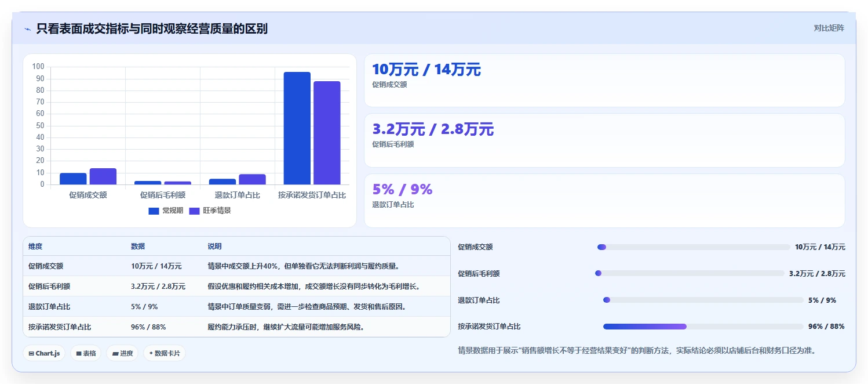Click the 数据 column header
The height and width of the screenshot is (384, 868).
138,247
